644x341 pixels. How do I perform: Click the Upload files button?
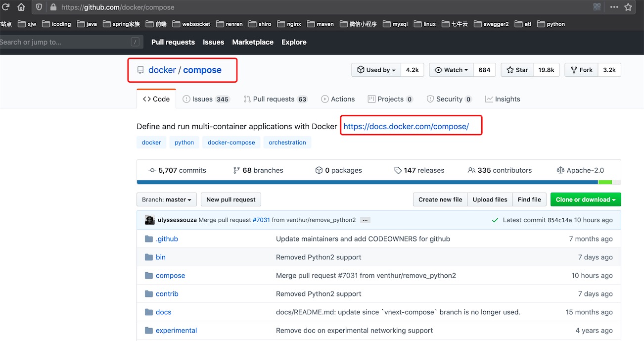tap(490, 199)
